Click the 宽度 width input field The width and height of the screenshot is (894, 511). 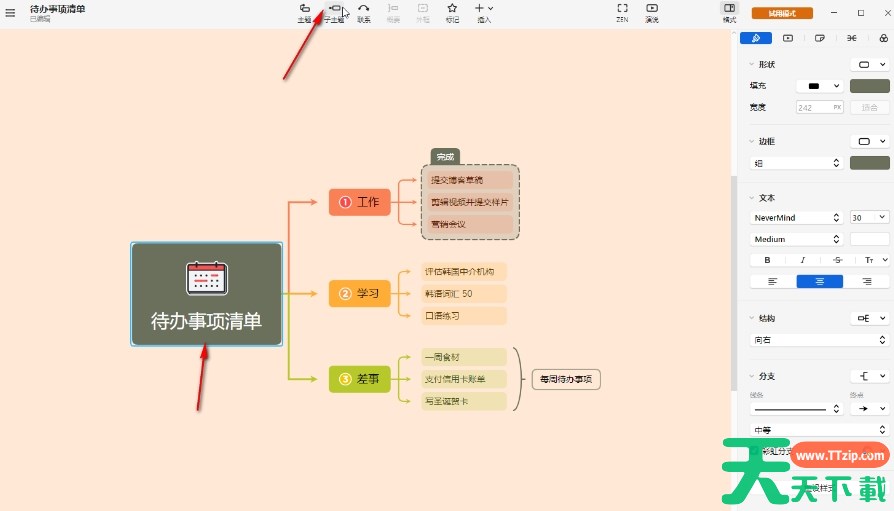(819, 107)
